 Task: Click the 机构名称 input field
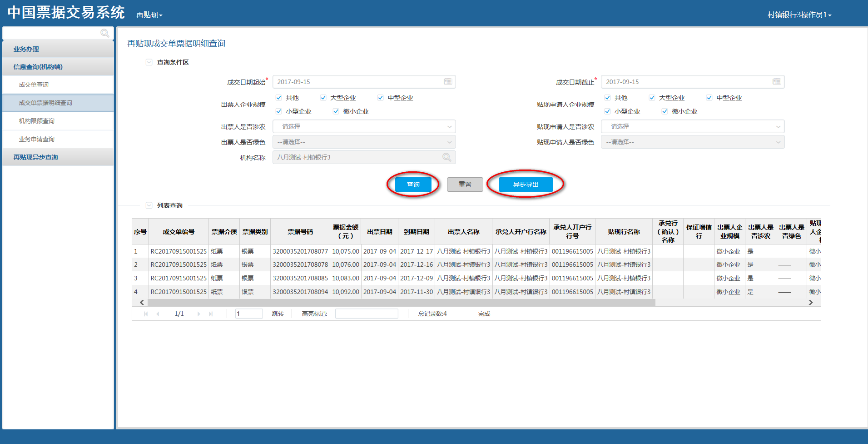point(364,157)
